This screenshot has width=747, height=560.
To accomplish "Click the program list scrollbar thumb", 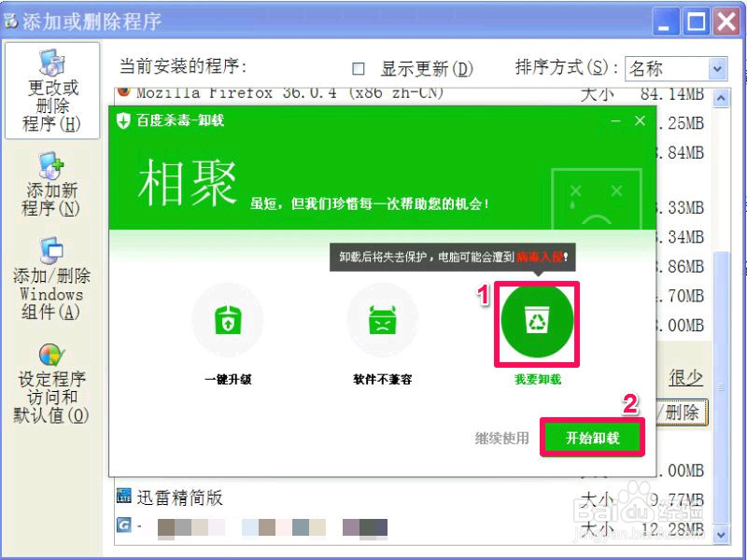I will tap(721, 386).
